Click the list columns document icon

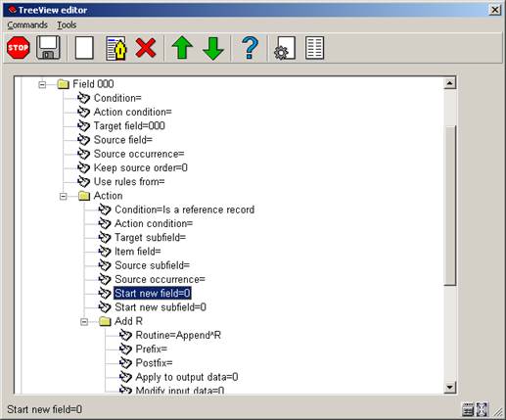[314, 48]
